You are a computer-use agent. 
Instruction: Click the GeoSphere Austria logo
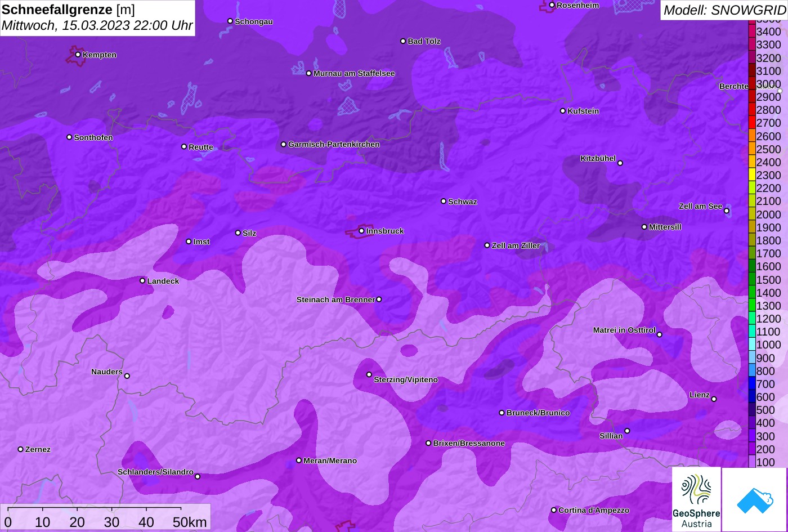(696, 499)
